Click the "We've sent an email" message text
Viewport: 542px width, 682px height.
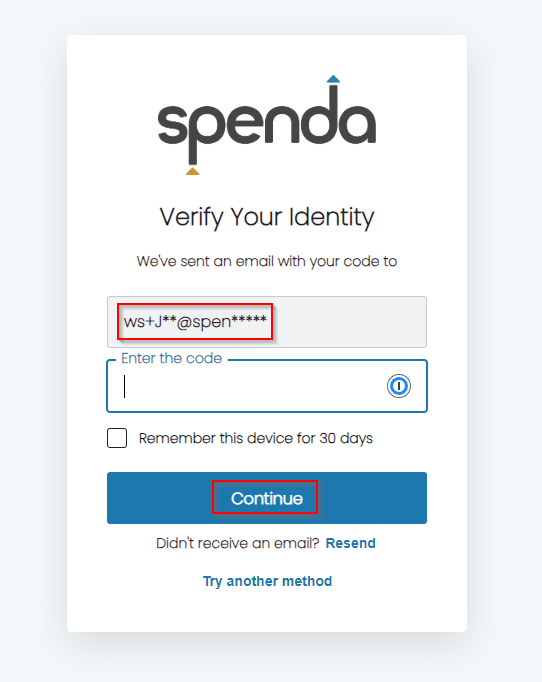click(x=267, y=261)
